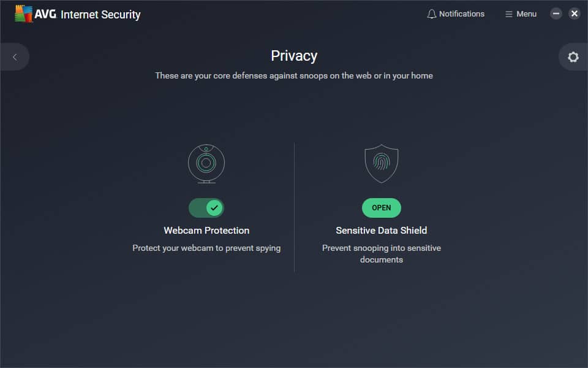Select the Webcam Protection title
The width and height of the screenshot is (588, 368).
pos(206,230)
